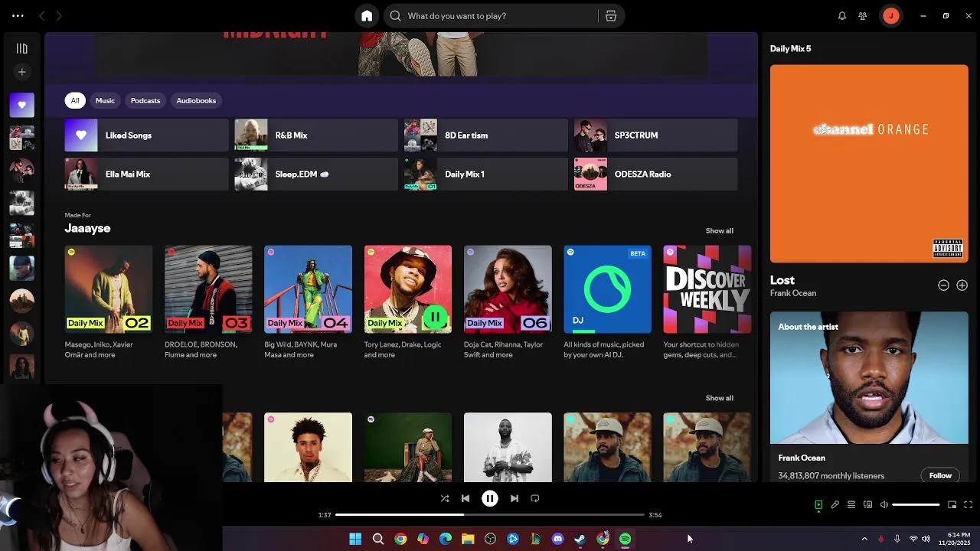Pause Daily Mix 05 from its card
Screen dimensions: 980x551
click(435, 317)
